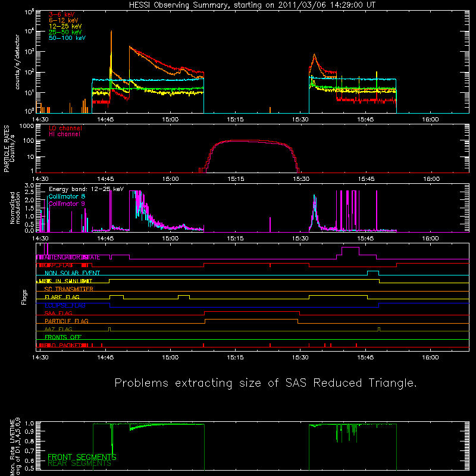This screenshot has width=476, height=476.
Task: Click the FRONTS_OFF flag label
Action: click(63, 337)
